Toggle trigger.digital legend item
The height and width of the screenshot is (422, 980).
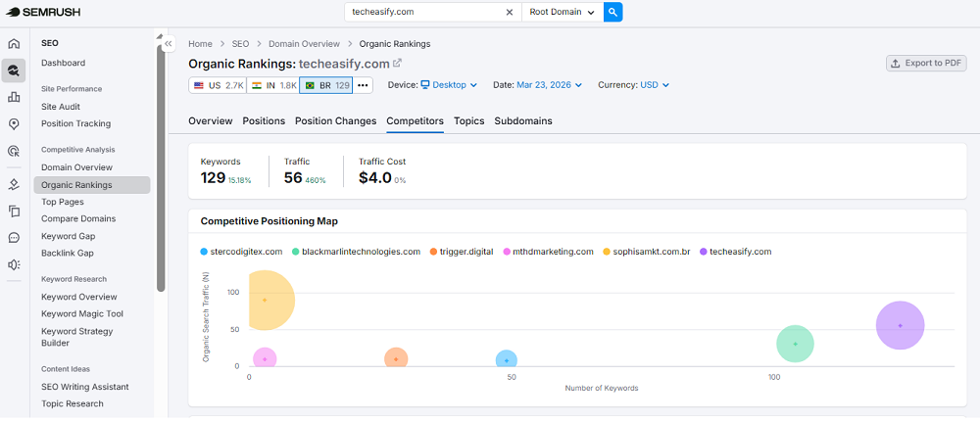[464, 252]
